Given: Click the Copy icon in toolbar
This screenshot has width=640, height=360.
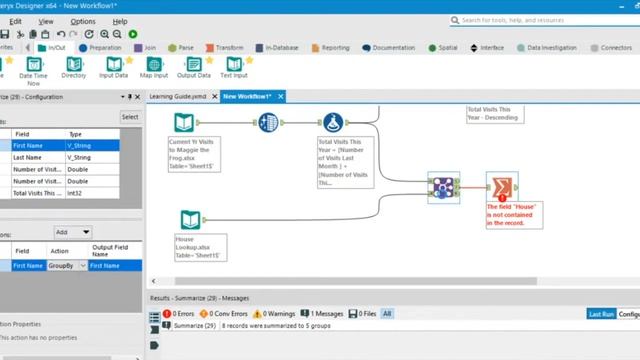Looking at the screenshot, I should (x=33, y=34).
